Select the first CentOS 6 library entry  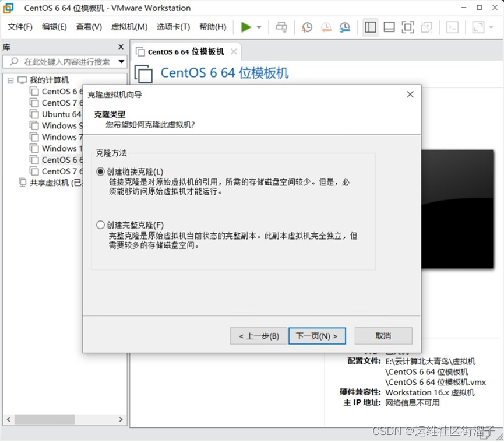click(57, 92)
